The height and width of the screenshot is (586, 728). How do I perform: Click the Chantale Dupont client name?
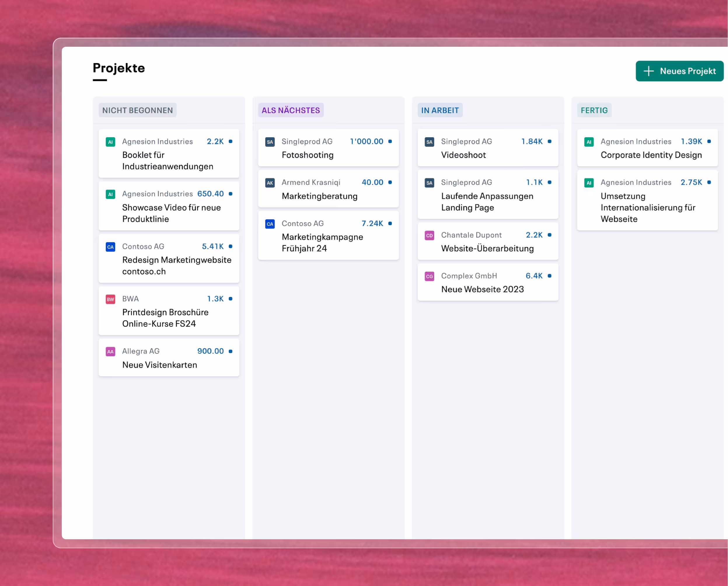coord(472,235)
